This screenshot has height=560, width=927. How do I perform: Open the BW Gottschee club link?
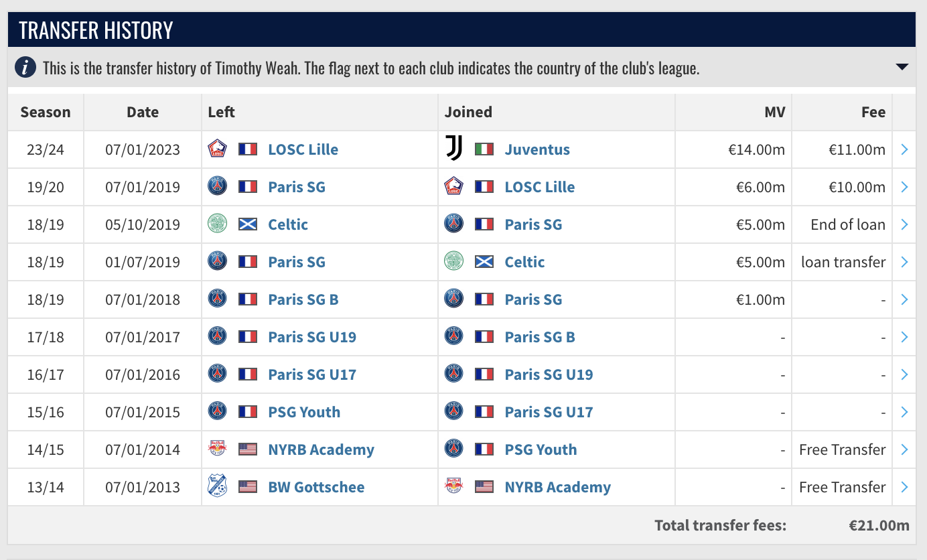(x=316, y=487)
